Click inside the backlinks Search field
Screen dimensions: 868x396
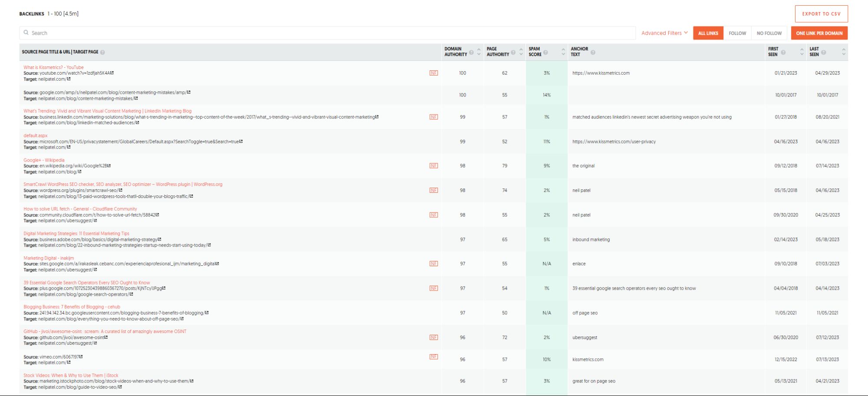pos(327,33)
